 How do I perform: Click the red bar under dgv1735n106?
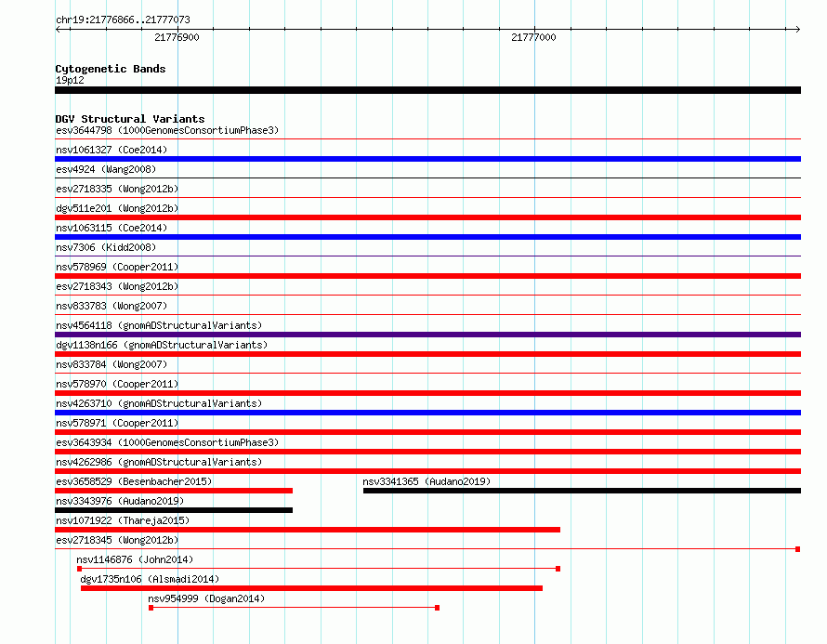pyautogui.click(x=311, y=588)
